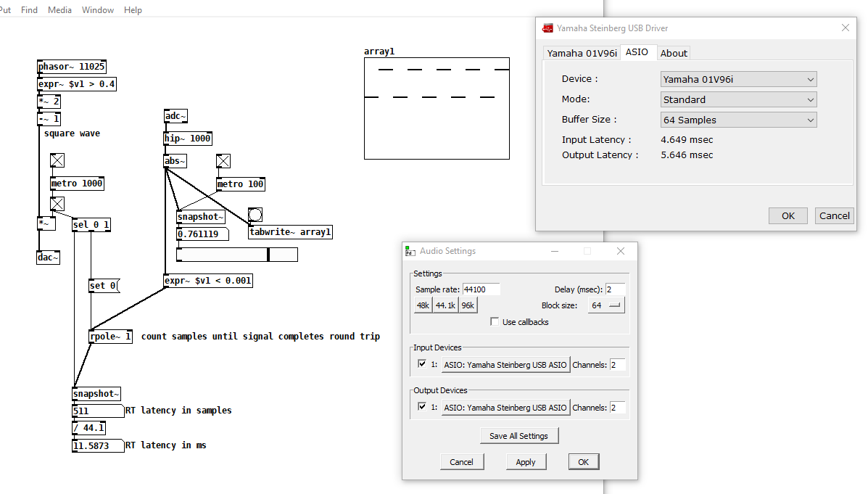Image resolution: width=868 pixels, height=494 pixels.
Task: Click the Sample rate input field
Action: 481,289
